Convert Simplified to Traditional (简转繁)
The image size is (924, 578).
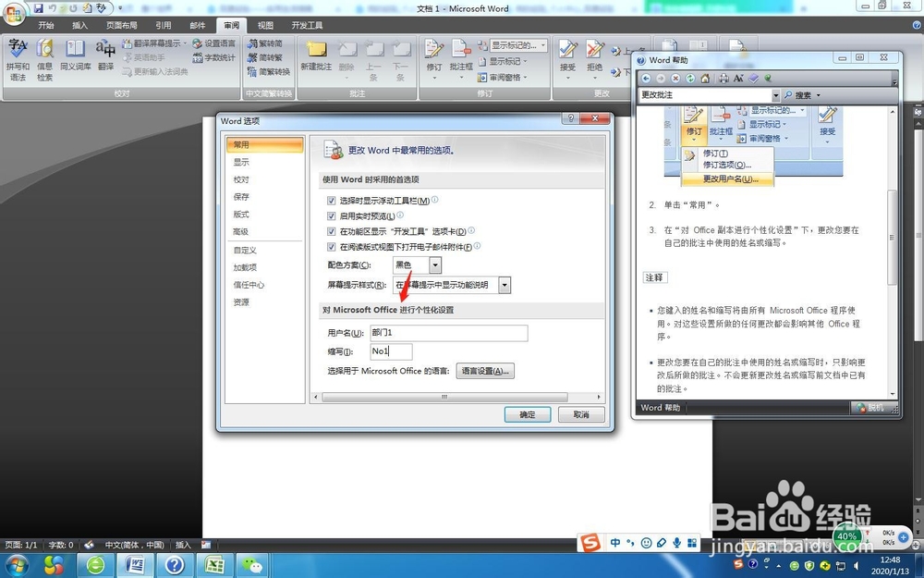[x=265, y=57]
